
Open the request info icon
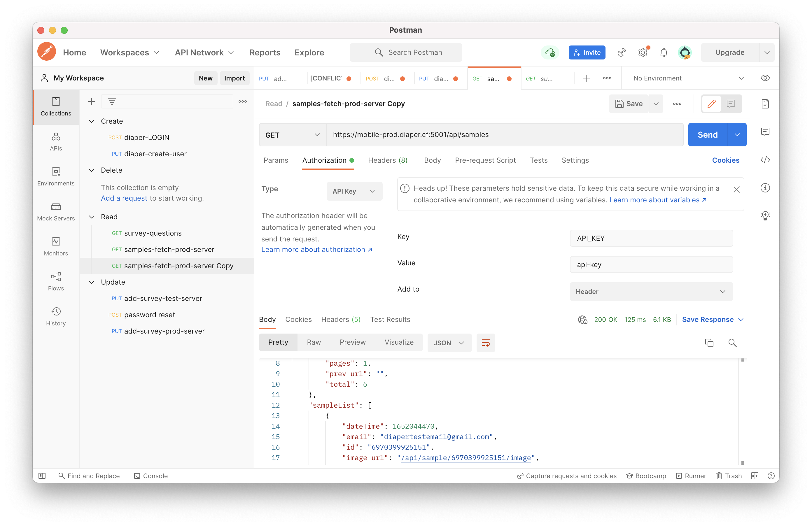[x=765, y=187]
